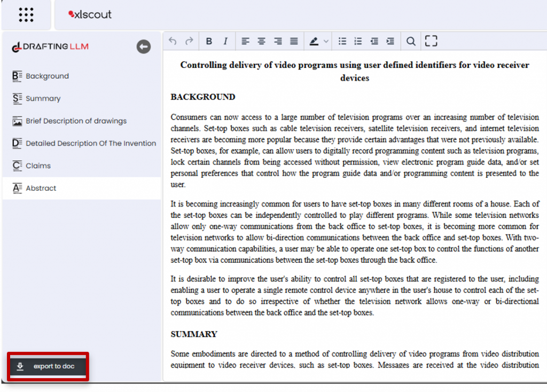Open the nine-dot app launcher grid
This screenshot has height=392, width=547.
(x=26, y=14)
